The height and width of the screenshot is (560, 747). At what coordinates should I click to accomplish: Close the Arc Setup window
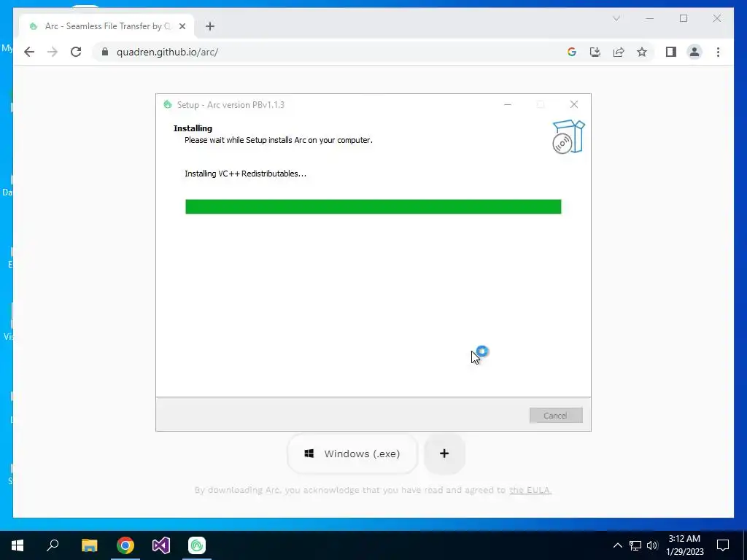point(574,104)
